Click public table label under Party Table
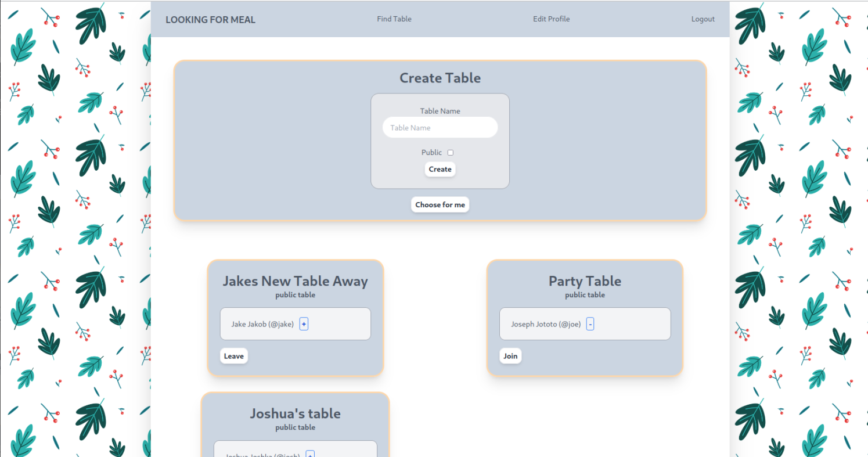This screenshot has width=868, height=457. pyautogui.click(x=585, y=295)
